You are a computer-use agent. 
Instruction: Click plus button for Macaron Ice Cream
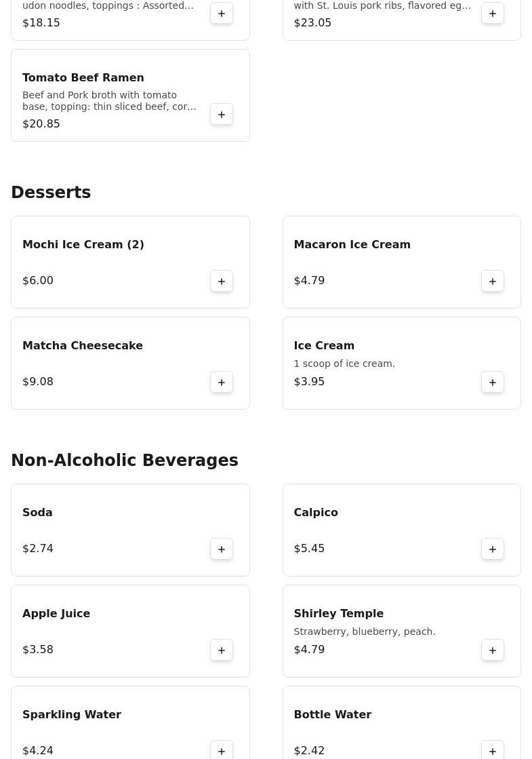pos(493,281)
